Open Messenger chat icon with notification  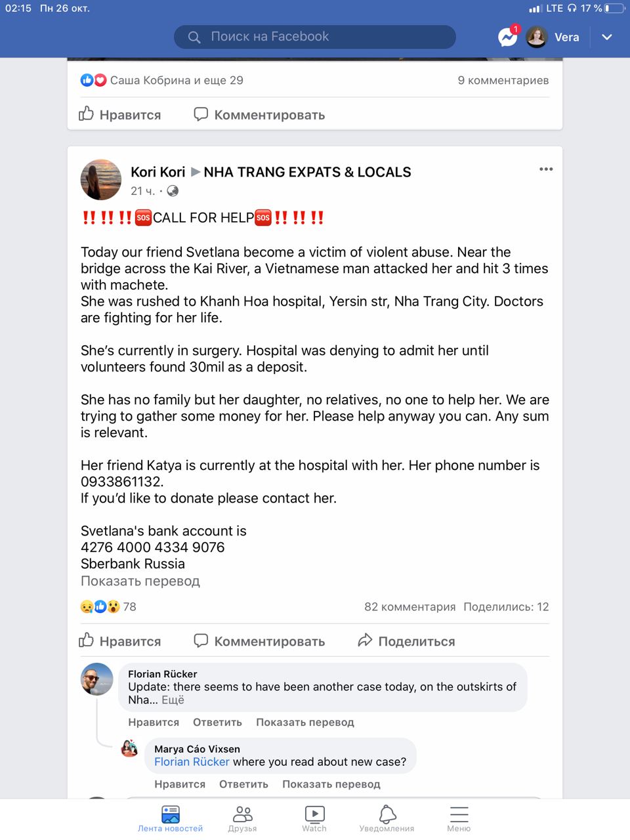point(508,37)
